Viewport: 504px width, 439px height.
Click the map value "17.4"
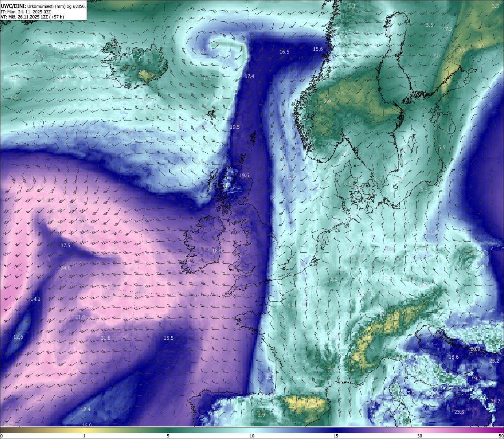[x=249, y=76]
